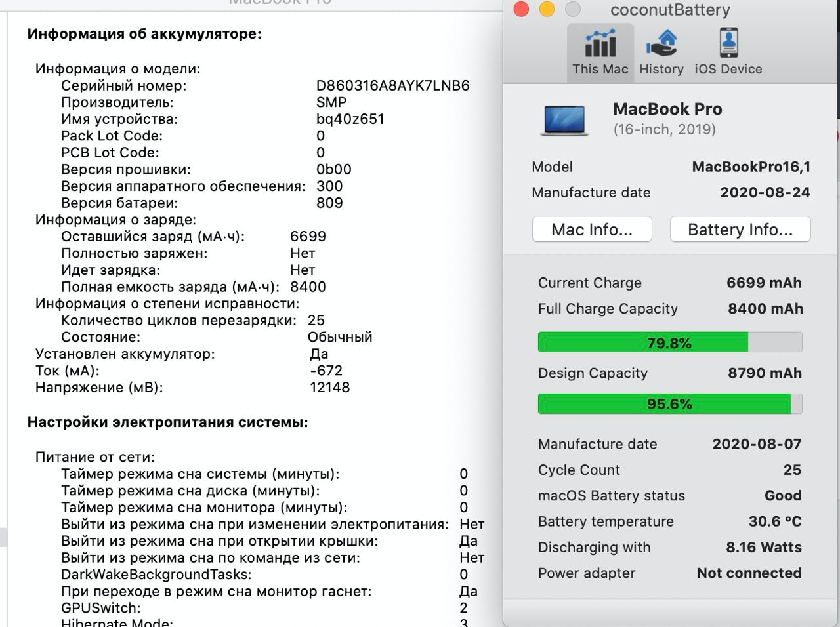840x627 pixels.
Task: Click the Battery Info... button
Action: tap(740, 230)
